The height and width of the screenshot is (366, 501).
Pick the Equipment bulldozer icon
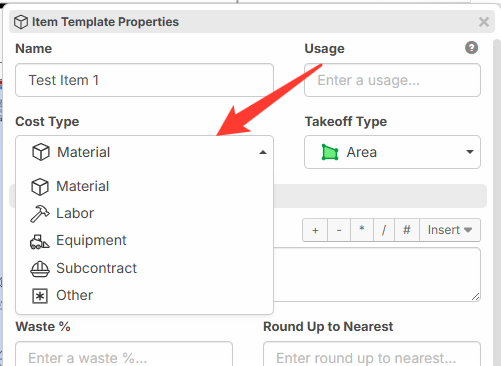[40, 241]
